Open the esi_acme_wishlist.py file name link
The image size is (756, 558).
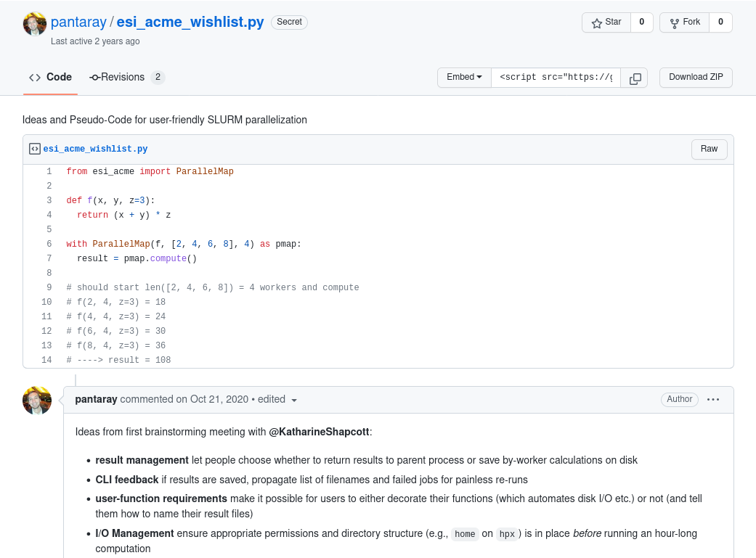tap(95, 149)
